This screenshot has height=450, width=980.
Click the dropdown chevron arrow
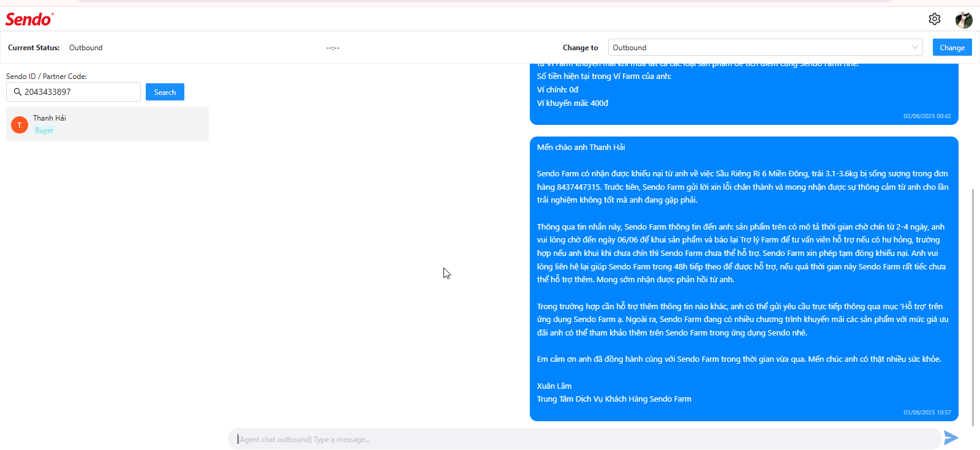pos(914,47)
